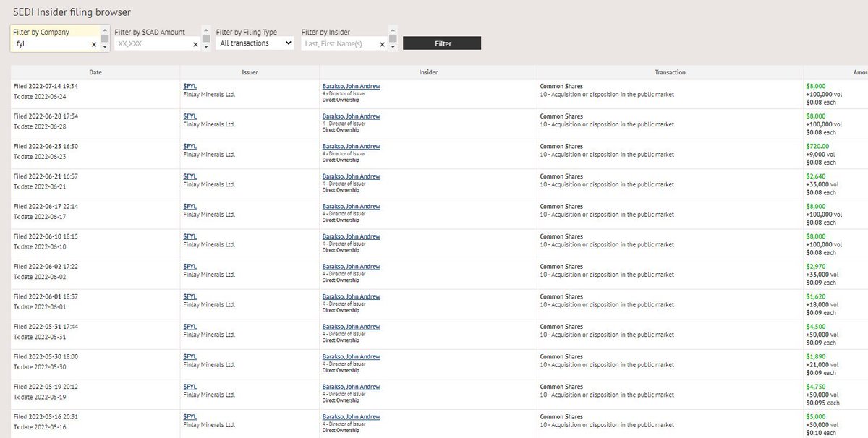Screen dimensions: 868x438
Task: Open the $FYL link in the row filed 2022-06-17
Action: click(x=190, y=207)
